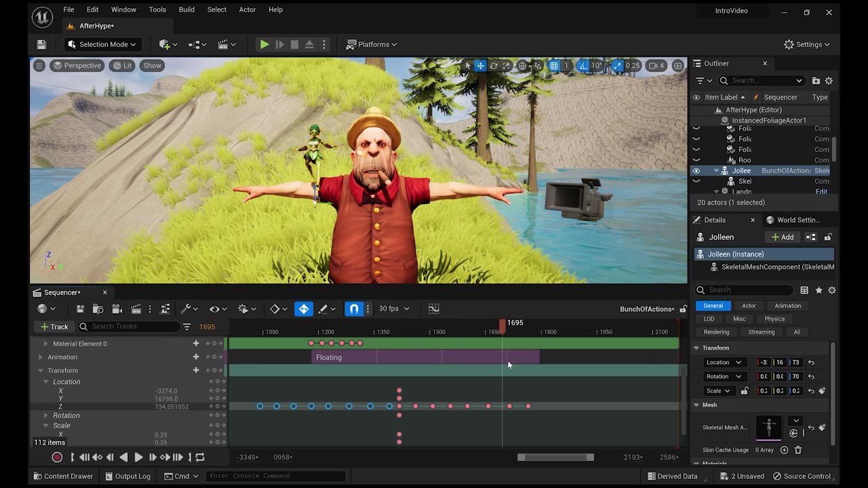This screenshot has width=868, height=488.
Task: Open the viewport layout grid icon
Action: pyautogui.click(x=677, y=66)
